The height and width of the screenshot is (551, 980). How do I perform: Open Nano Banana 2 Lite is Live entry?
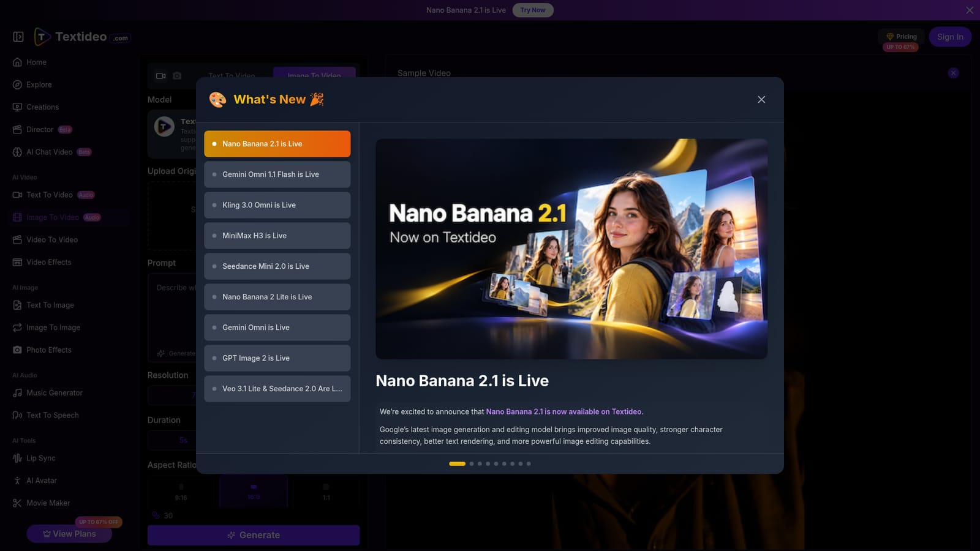click(x=277, y=297)
